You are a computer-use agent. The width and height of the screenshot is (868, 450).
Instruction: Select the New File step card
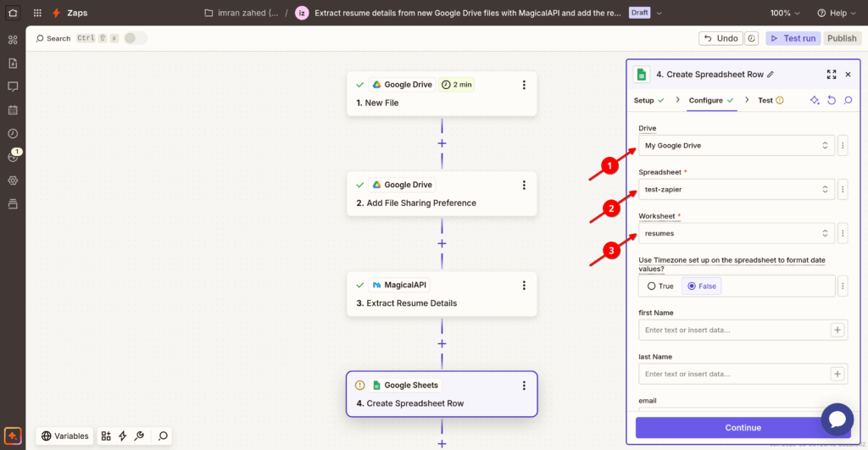click(442, 93)
